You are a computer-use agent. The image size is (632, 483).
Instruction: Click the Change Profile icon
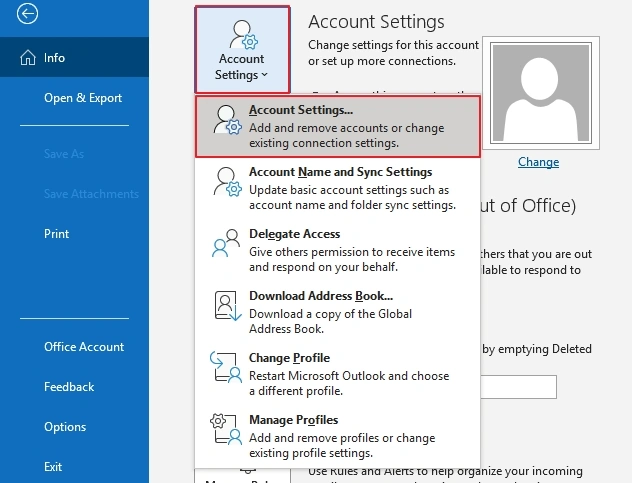(x=226, y=367)
